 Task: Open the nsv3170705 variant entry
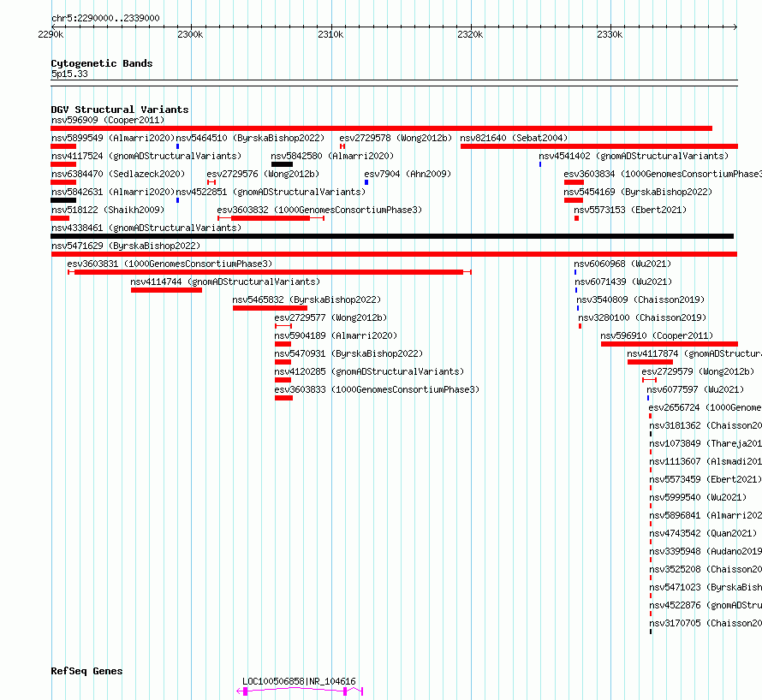(x=705, y=623)
